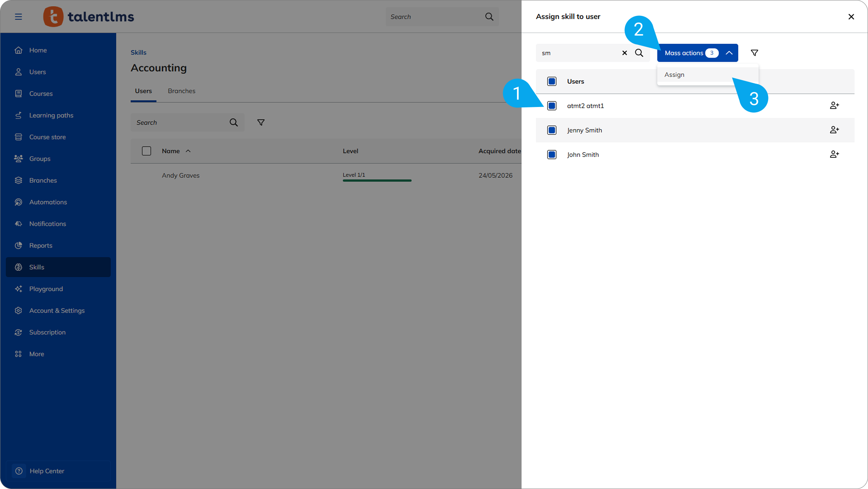This screenshot has width=868, height=489.
Task: Uncheck the John Smith checkbox
Action: tap(552, 154)
